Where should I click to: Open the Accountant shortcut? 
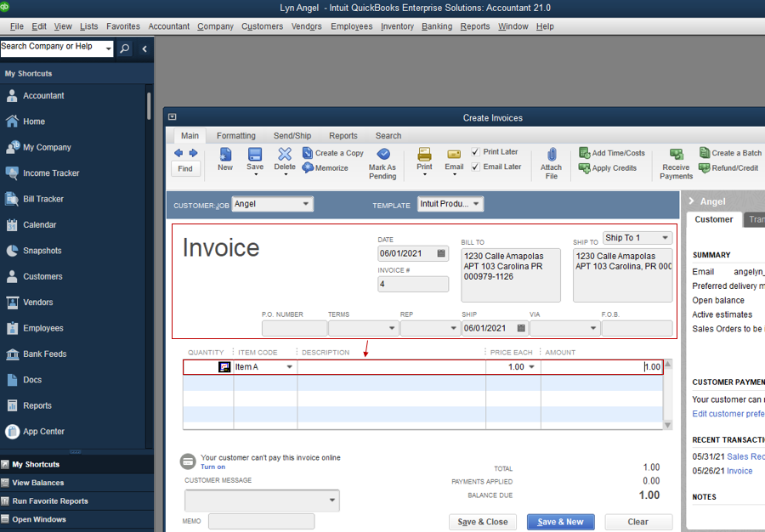[35, 95]
